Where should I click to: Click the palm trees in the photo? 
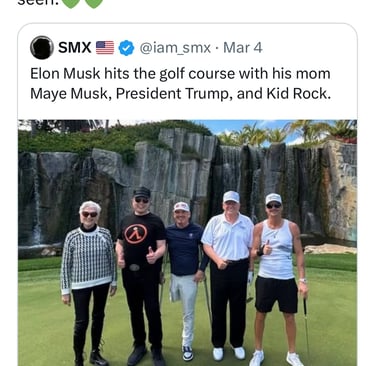[x=287, y=133]
